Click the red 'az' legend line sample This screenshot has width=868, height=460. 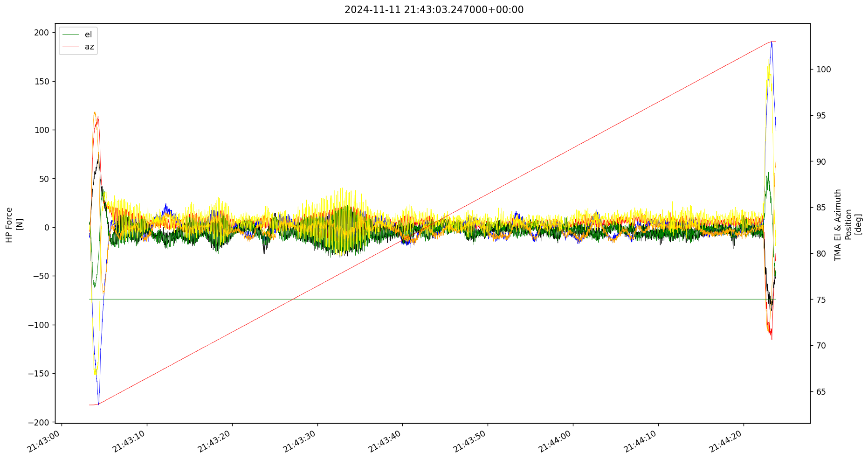[x=70, y=47]
